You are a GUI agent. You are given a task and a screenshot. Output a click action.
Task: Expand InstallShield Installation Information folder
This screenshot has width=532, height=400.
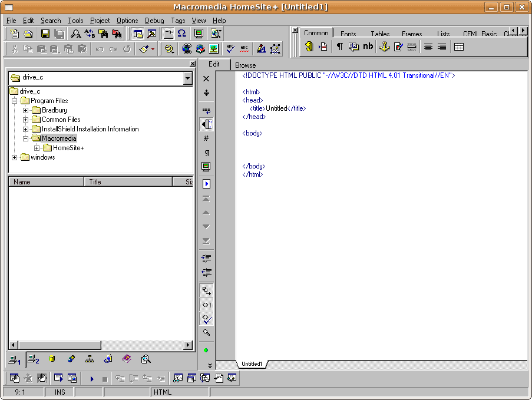pyautogui.click(x=25, y=129)
